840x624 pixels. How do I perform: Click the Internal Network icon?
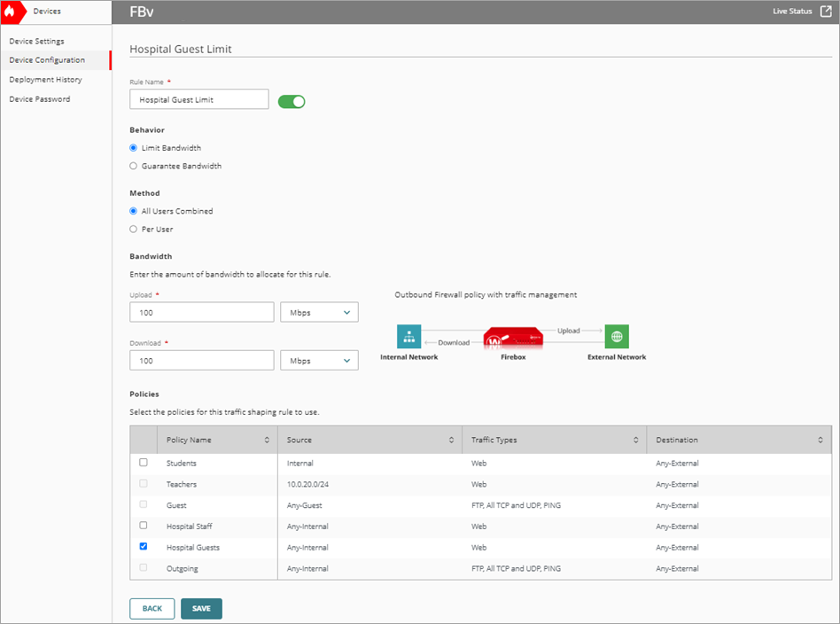[409, 337]
